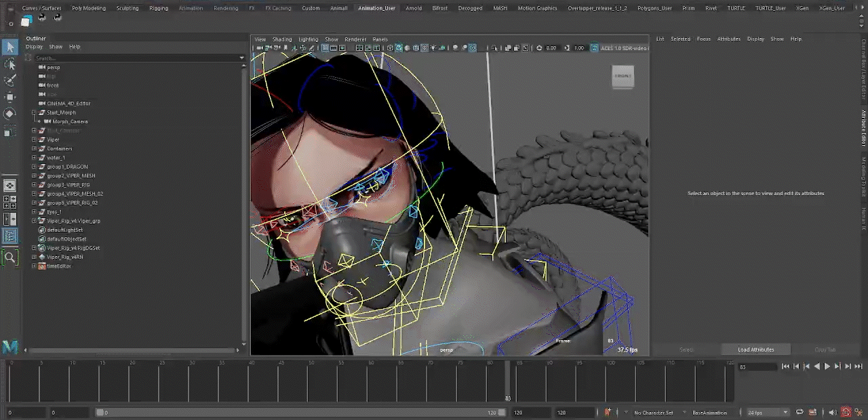Screen dimensions: 868x420
Task: Click the exposure reset icon near 0.00
Action: pyautogui.click(x=539, y=48)
